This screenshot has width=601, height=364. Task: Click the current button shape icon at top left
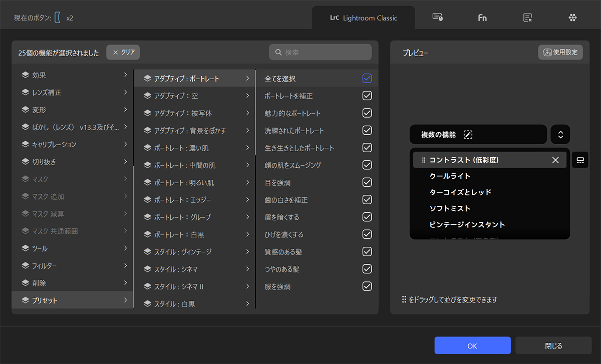point(58,18)
